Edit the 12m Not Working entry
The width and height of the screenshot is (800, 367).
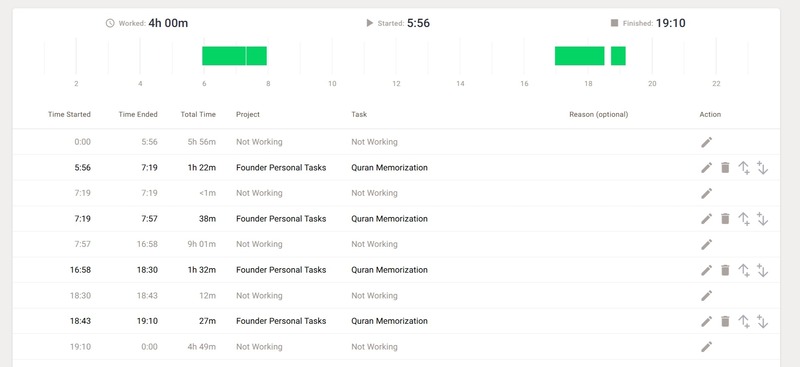point(706,296)
